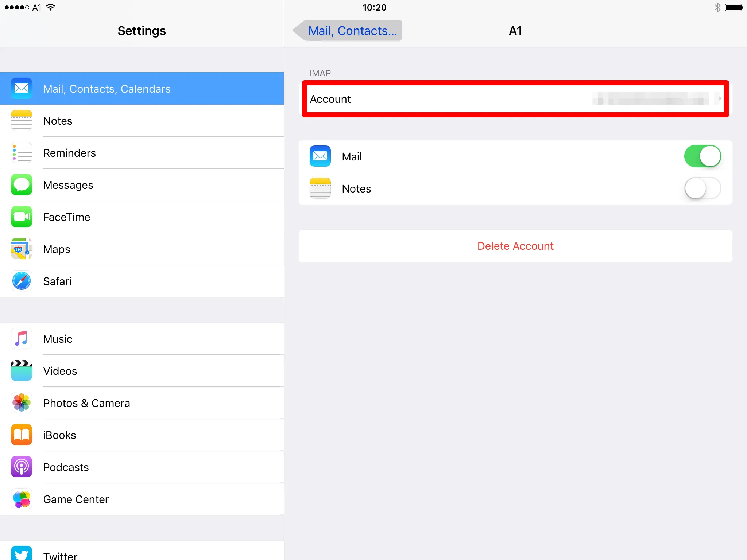Open the Account row chevron
The width and height of the screenshot is (747, 560).
pos(720,99)
